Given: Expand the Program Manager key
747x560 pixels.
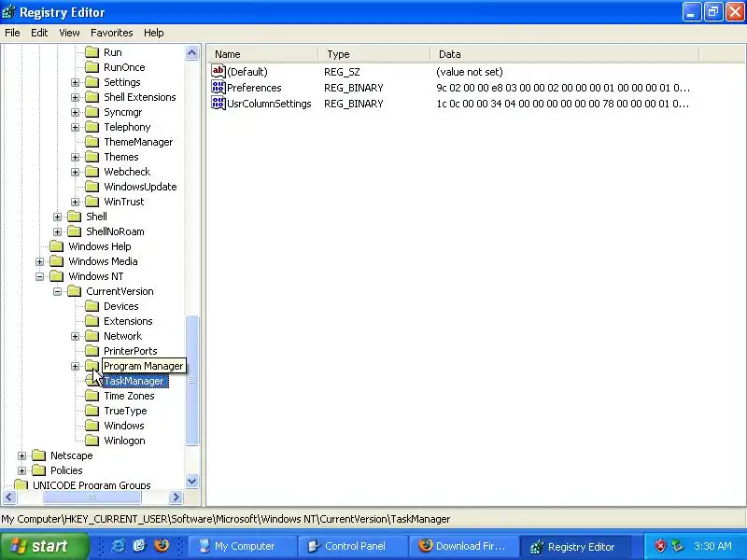Looking at the screenshot, I should (x=76, y=366).
